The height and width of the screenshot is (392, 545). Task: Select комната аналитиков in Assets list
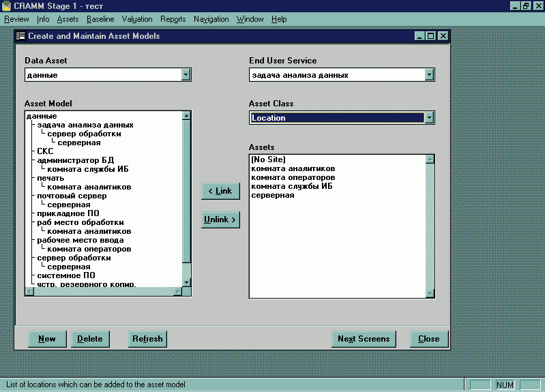[x=293, y=168]
